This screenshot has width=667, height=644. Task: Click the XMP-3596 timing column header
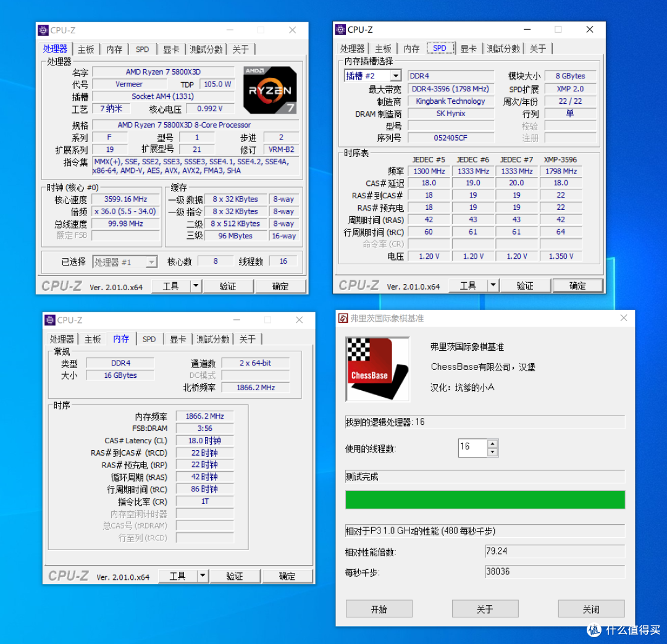click(560, 159)
